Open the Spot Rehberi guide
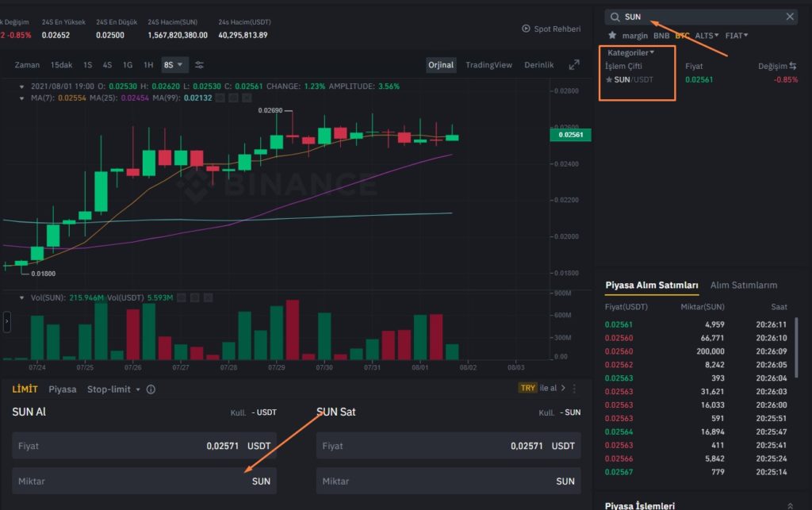 tap(551, 29)
